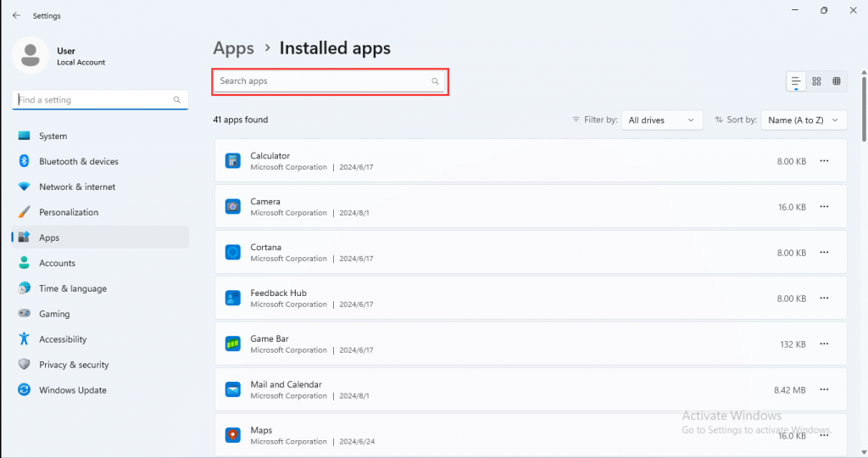Click the Camera app name

point(265,202)
